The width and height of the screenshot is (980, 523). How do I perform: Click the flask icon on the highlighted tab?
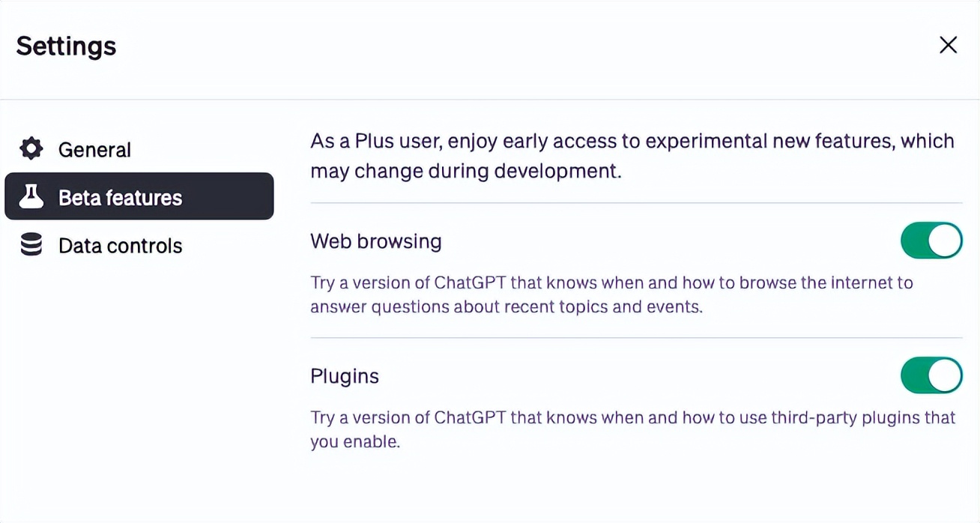click(31, 196)
